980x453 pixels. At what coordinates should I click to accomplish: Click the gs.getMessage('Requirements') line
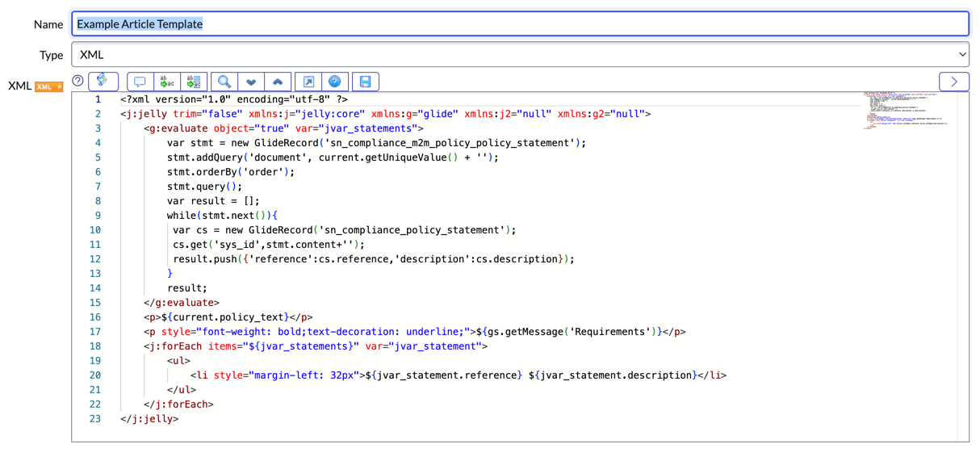tap(415, 332)
